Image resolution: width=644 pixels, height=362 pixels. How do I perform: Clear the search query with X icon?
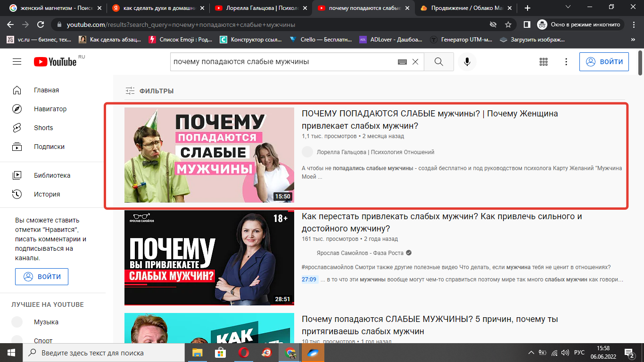(415, 62)
